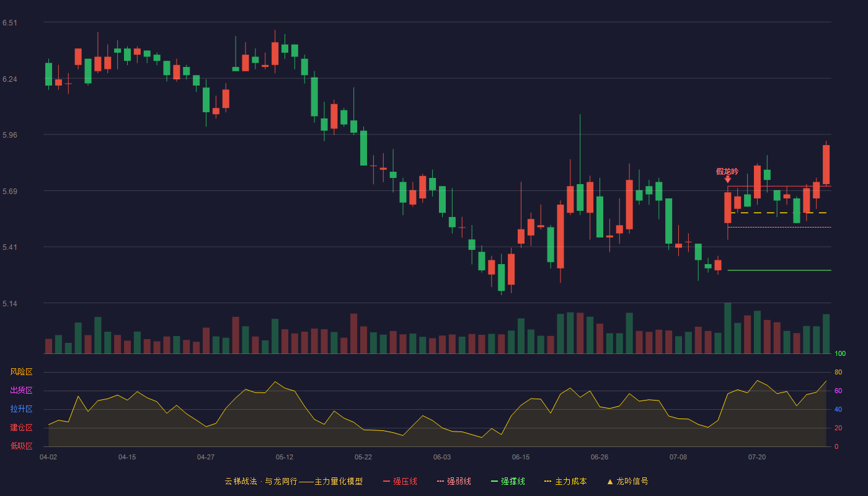Click the 04-15 date label
This screenshot has height=496, width=868.
pyautogui.click(x=127, y=457)
